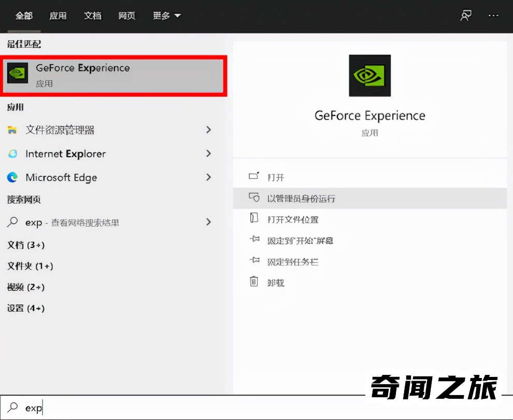Expand the 文件资源管理器 result arrow
The height and width of the screenshot is (420, 513).
208,130
